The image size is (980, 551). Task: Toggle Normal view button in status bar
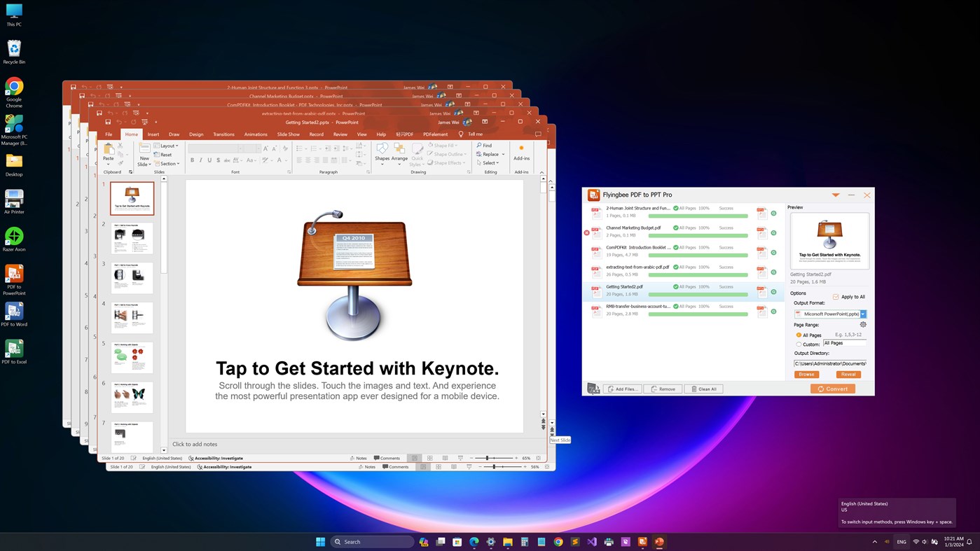[x=415, y=458]
